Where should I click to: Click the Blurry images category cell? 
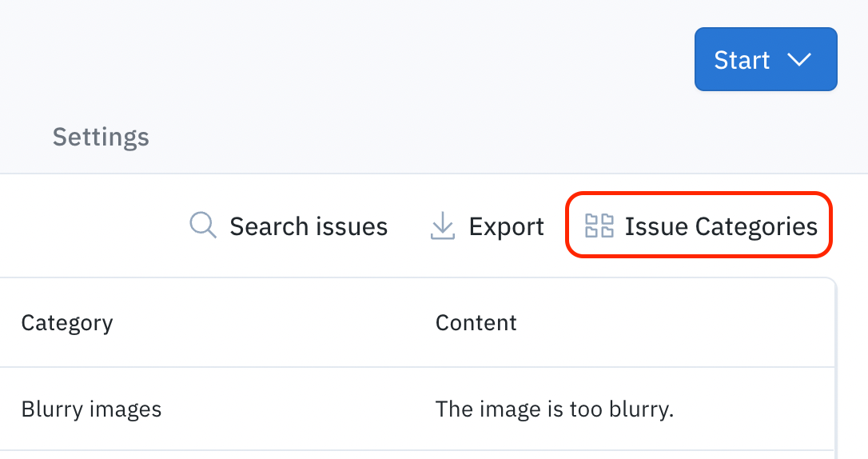tap(91, 409)
